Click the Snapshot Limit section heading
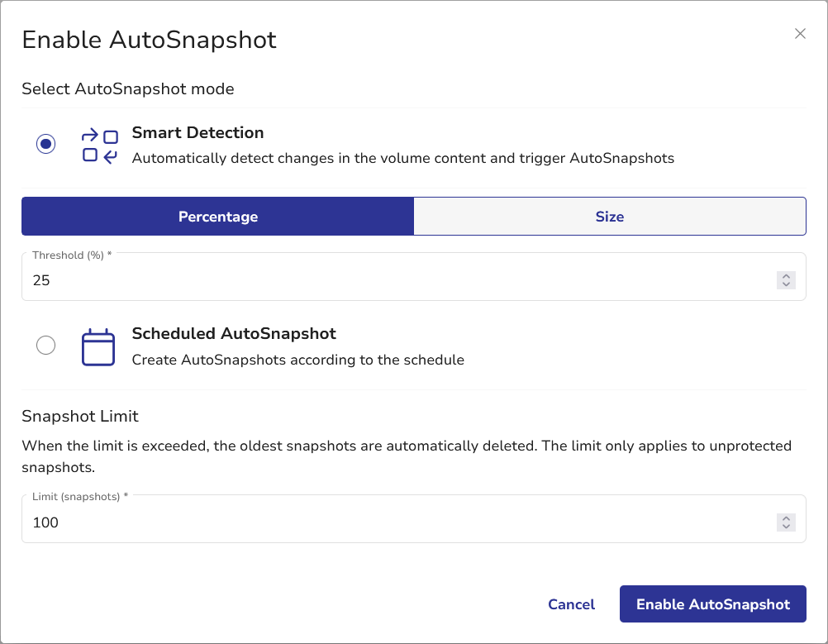Viewport: 828px width, 644px height. tap(80, 416)
